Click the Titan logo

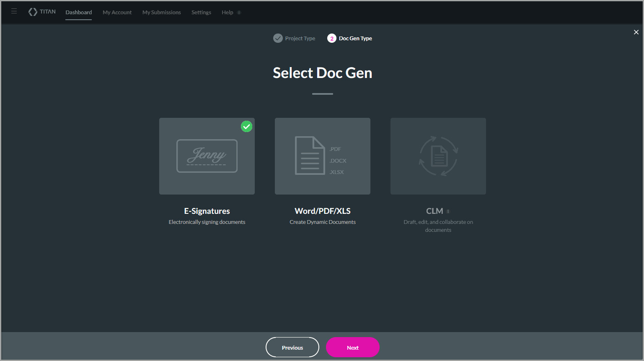tap(42, 12)
